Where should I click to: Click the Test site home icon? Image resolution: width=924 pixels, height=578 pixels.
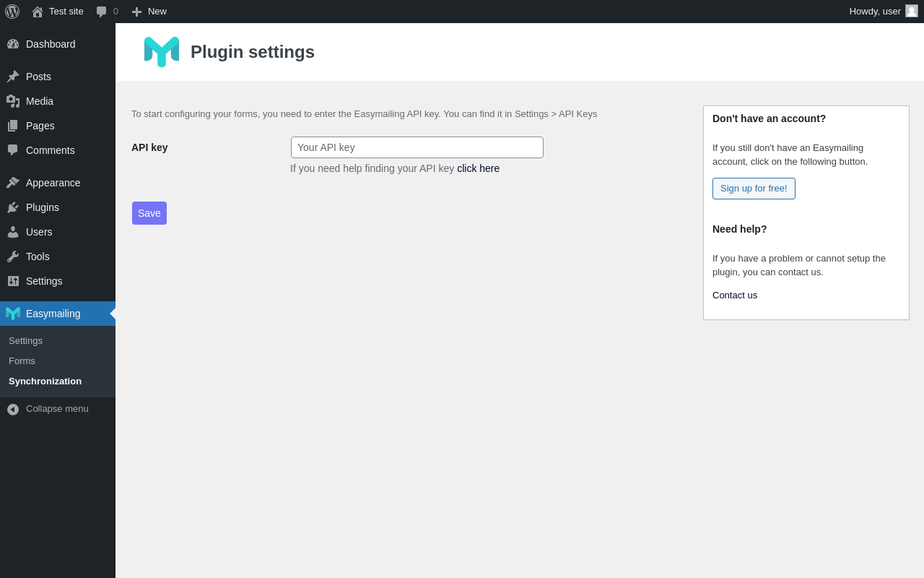38,12
